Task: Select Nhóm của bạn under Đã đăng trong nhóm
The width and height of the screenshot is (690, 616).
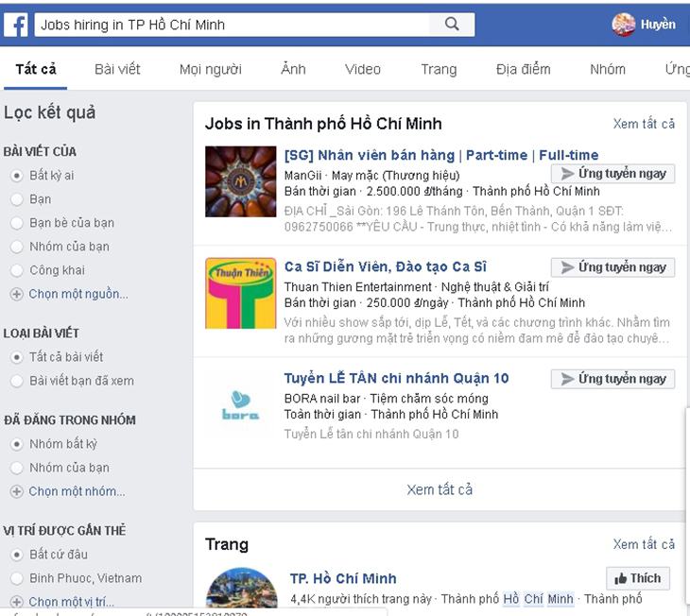Action: pyautogui.click(x=16, y=468)
